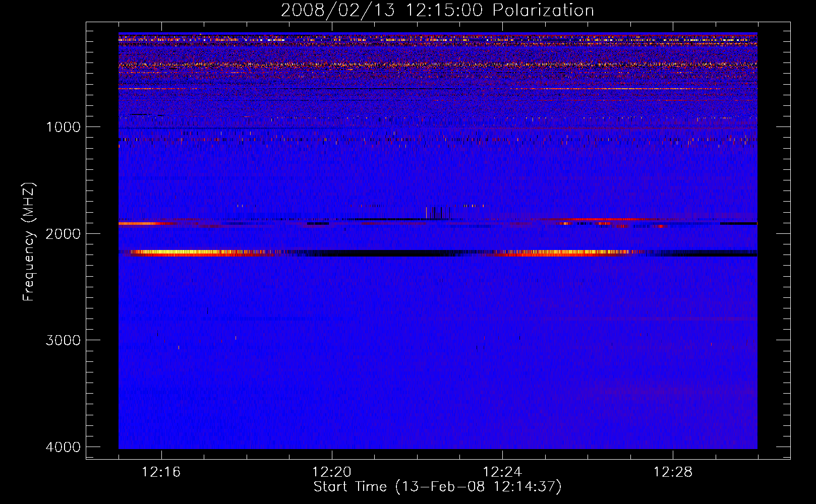Click the black segment above 2000 MHz at the right edge
Image resolution: width=816 pixels, height=504 pixels.
(739, 223)
